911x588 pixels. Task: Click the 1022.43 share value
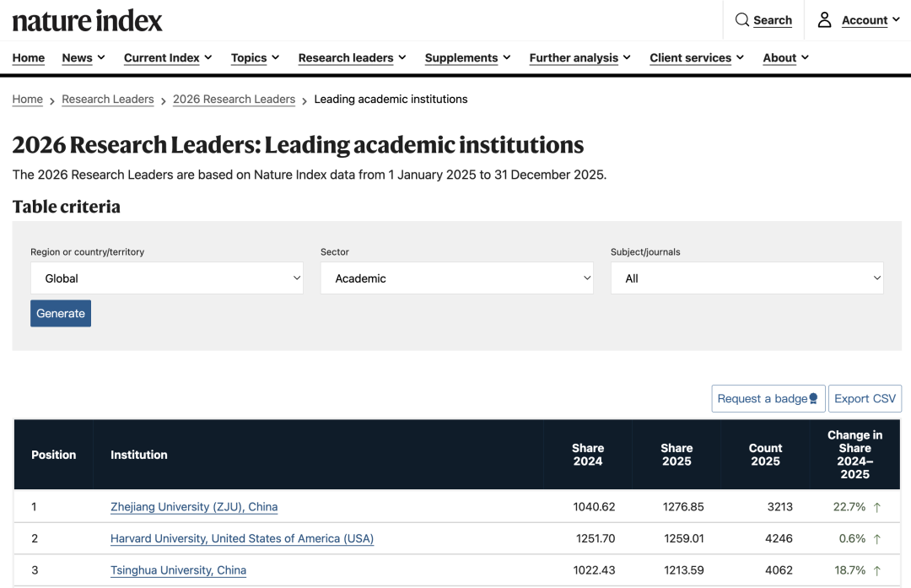[594, 570]
